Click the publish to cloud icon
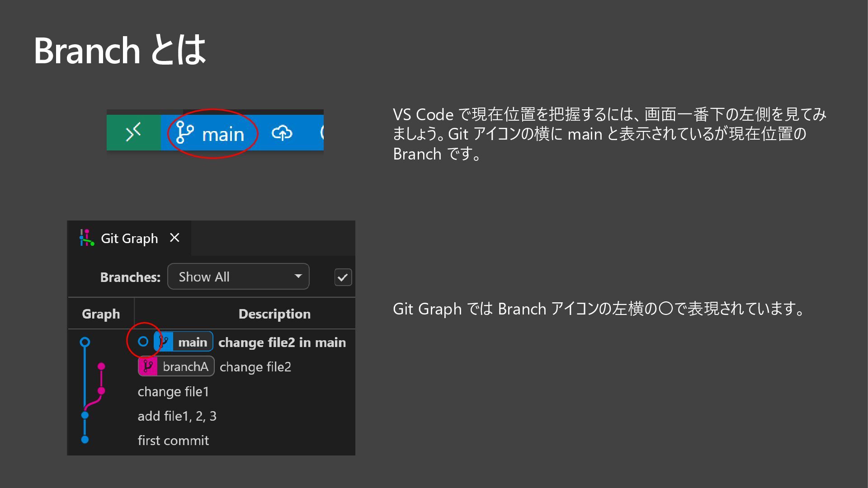This screenshot has height=488, width=868. coord(282,133)
